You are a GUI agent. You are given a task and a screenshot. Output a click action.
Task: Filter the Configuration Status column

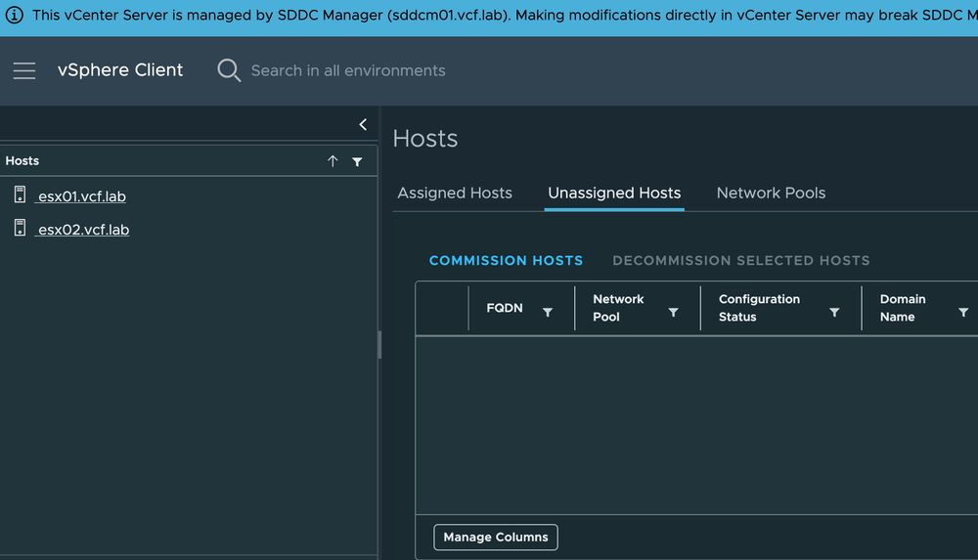coord(834,313)
